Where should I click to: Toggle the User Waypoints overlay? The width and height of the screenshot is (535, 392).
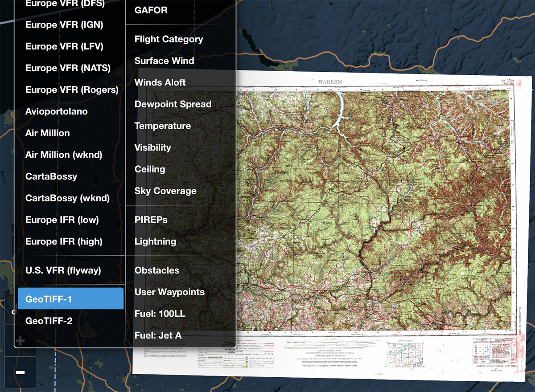coord(169,292)
